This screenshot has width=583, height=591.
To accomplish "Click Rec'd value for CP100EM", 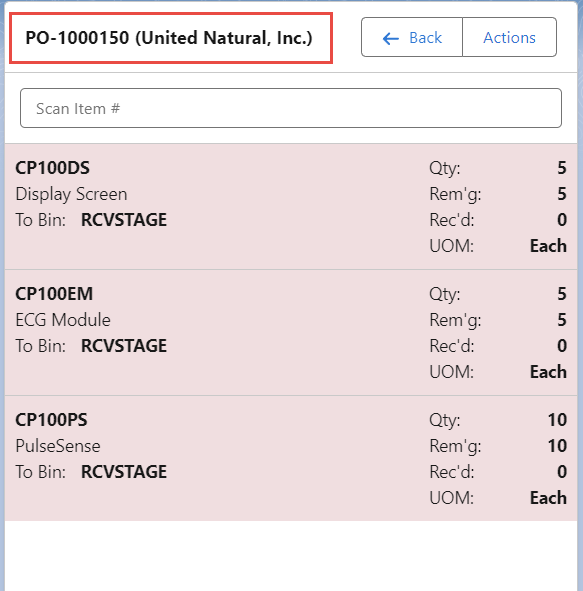I will click(x=562, y=346).
